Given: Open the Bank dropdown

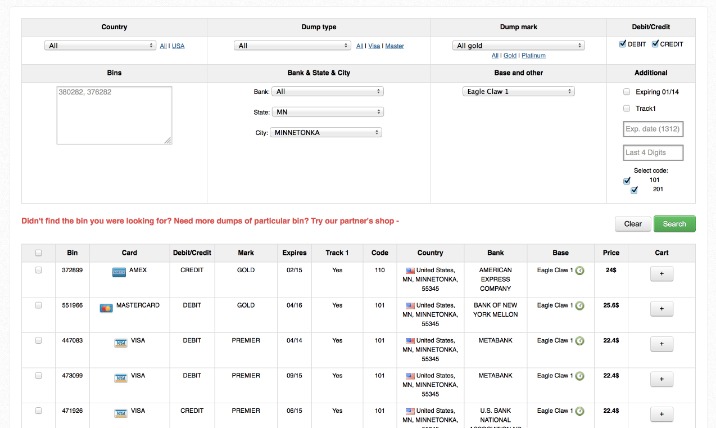Looking at the screenshot, I should 327,91.
